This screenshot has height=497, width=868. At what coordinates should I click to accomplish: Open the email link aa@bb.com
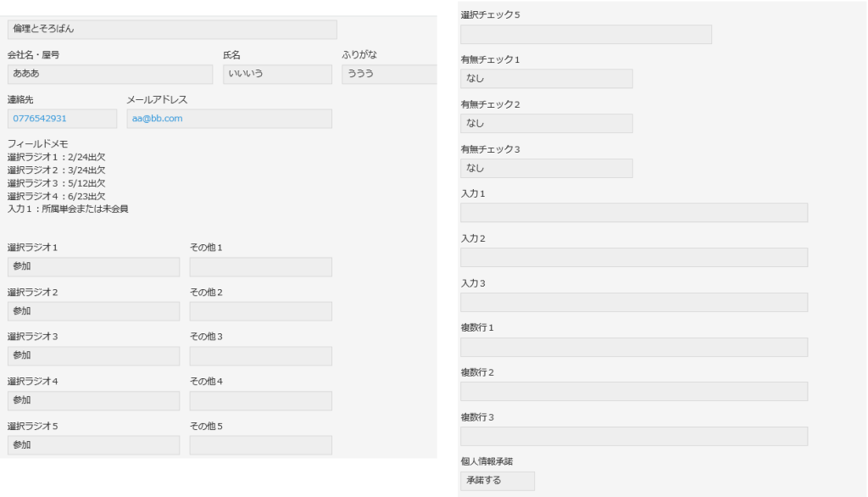pos(158,119)
